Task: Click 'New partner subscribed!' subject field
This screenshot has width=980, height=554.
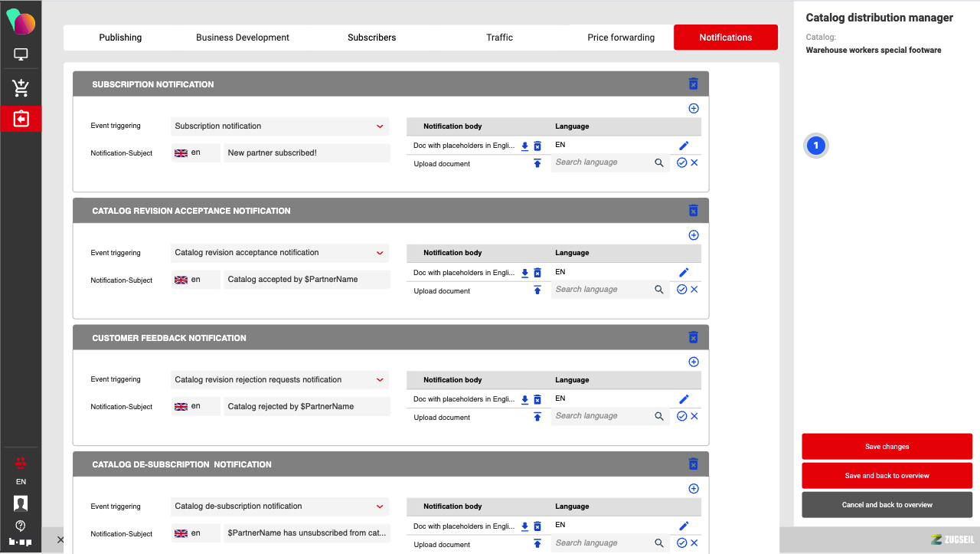Action: pyautogui.click(x=306, y=153)
